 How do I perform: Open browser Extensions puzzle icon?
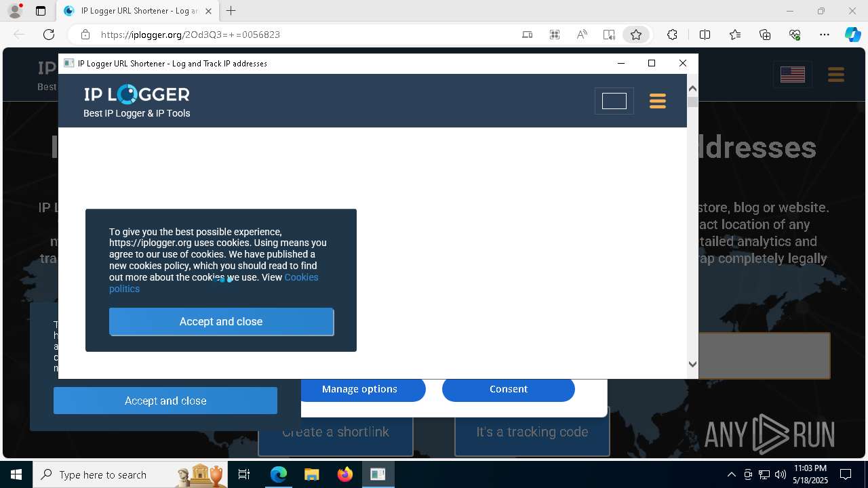click(x=672, y=35)
